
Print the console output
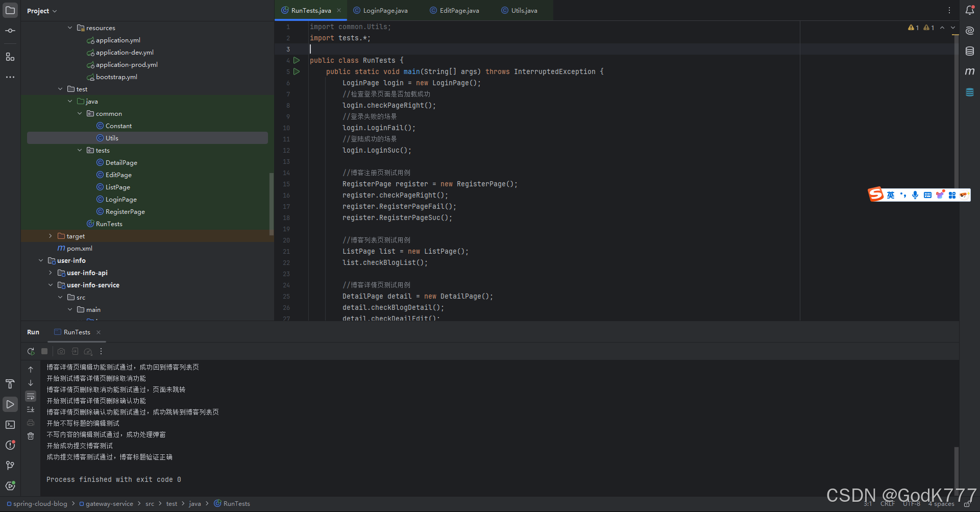[x=31, y=423]
